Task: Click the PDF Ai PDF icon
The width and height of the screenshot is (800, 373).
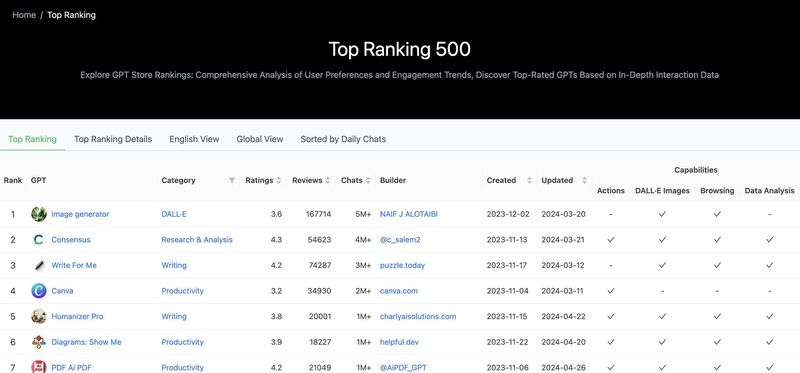Action: click(x=39, y=367)
